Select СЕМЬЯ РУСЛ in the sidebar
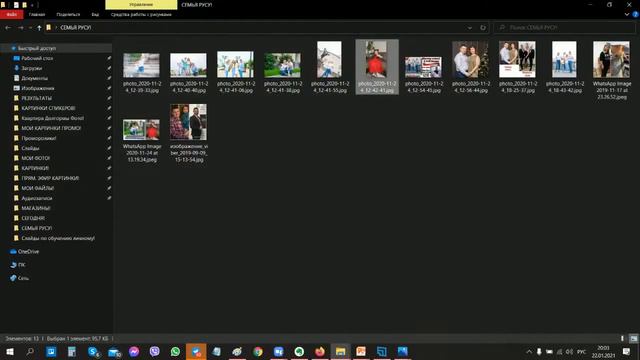This screenshot has width=640, height=360. (x=37, y=228)
